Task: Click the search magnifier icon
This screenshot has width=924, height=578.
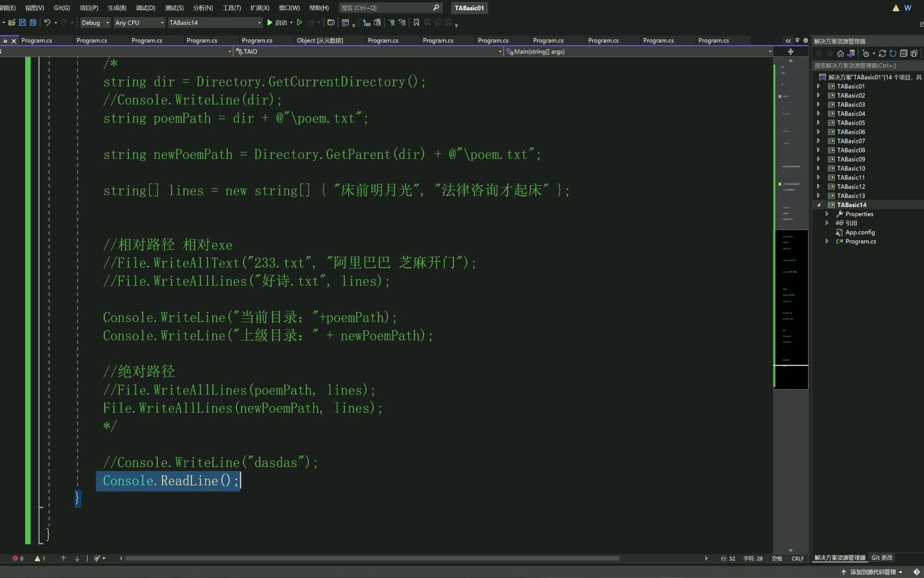Action: [436, 7]
